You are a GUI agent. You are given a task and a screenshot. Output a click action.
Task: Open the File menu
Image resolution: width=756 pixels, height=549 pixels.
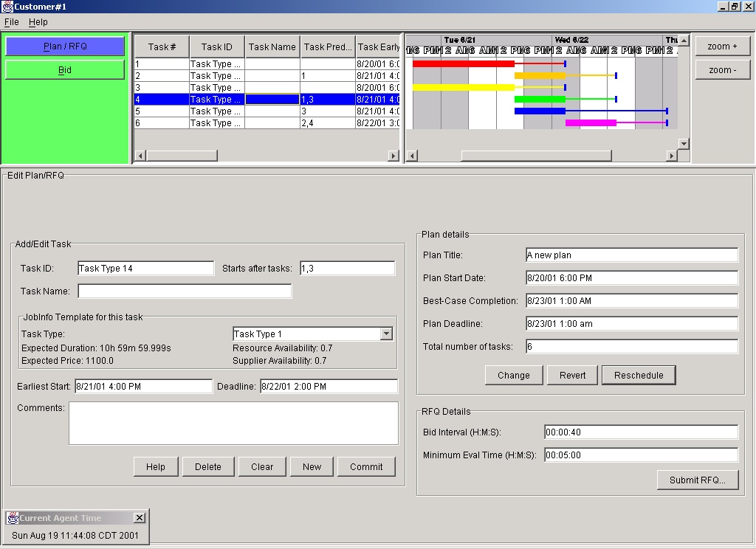(x=12, y=22)
